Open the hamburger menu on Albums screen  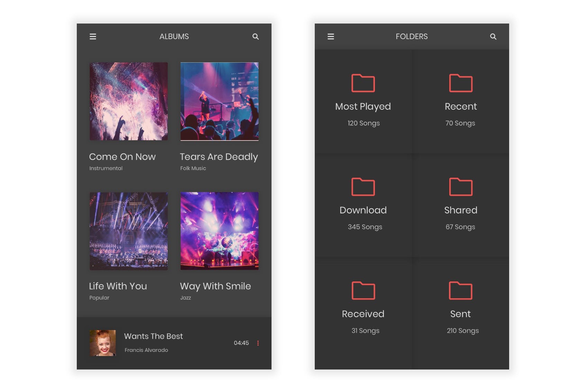(93, 36)
